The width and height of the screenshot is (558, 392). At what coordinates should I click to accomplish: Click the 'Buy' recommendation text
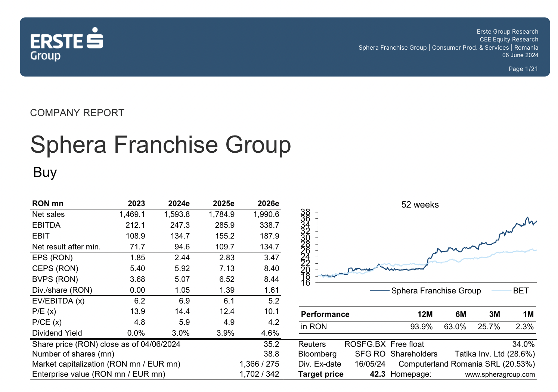point(45,172)
